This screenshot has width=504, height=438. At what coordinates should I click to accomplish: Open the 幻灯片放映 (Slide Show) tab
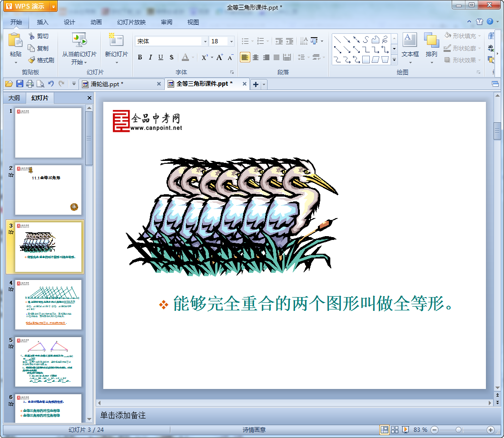(x=131, y=22)
